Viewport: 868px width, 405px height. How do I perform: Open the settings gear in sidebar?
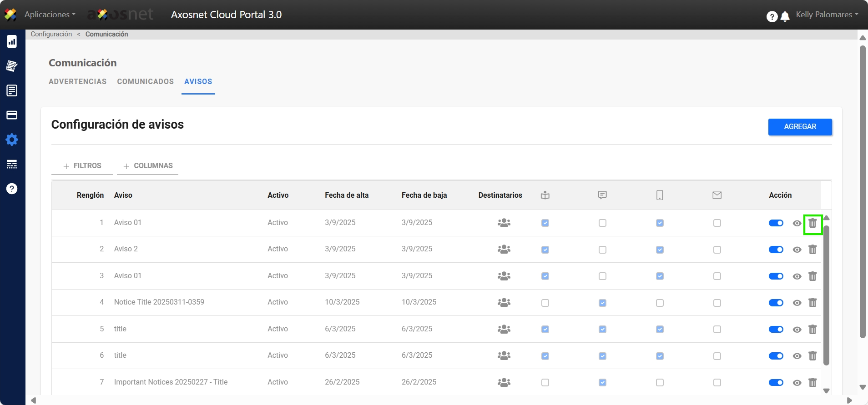[x=12, y=140]
